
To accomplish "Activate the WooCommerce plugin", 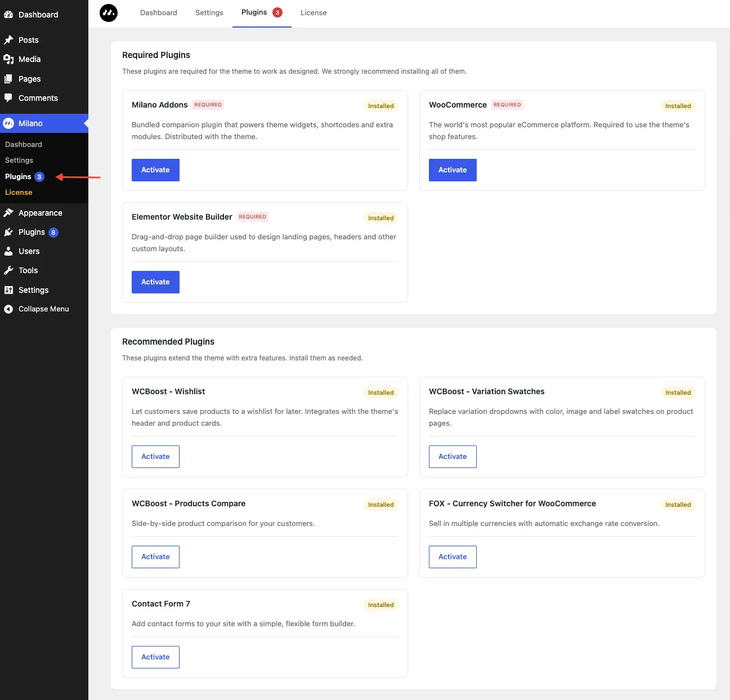I will (453, 170).
